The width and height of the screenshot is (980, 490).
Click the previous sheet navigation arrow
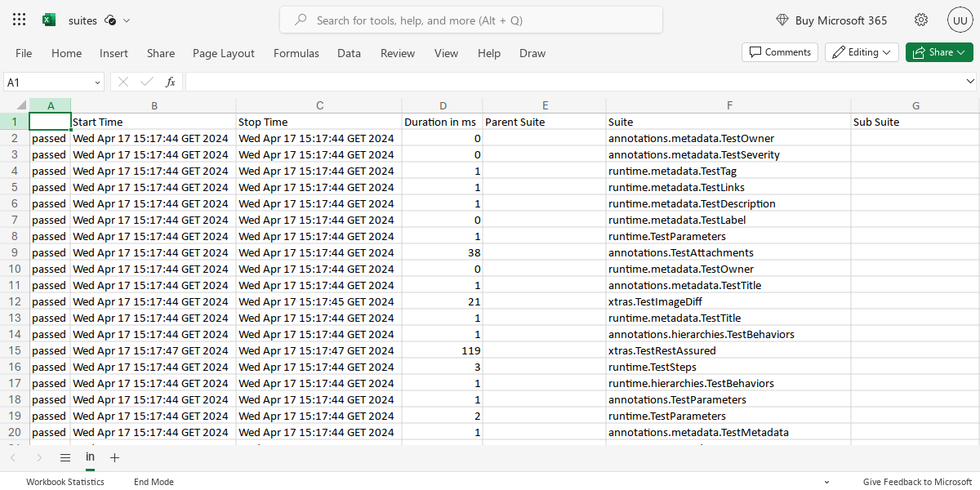(x=13, y=457)
